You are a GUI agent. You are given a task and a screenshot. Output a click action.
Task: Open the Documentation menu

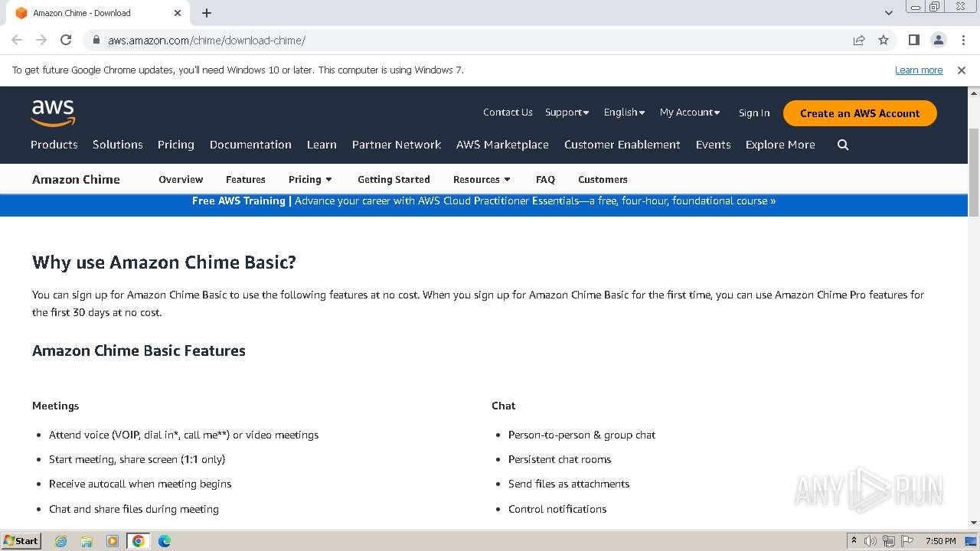coord(250,145)
